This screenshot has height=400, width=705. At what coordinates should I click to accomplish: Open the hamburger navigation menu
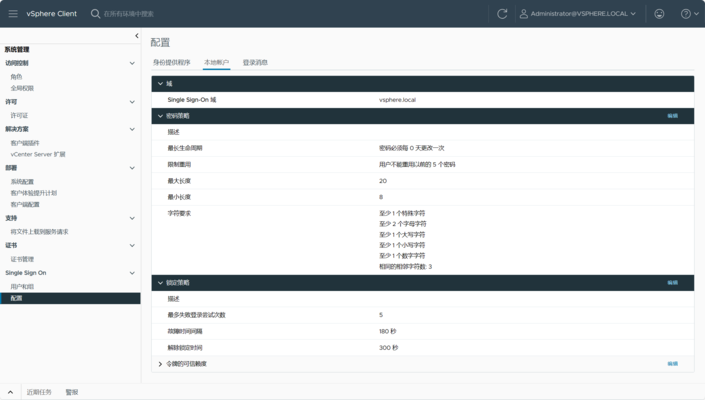(13, 14)
